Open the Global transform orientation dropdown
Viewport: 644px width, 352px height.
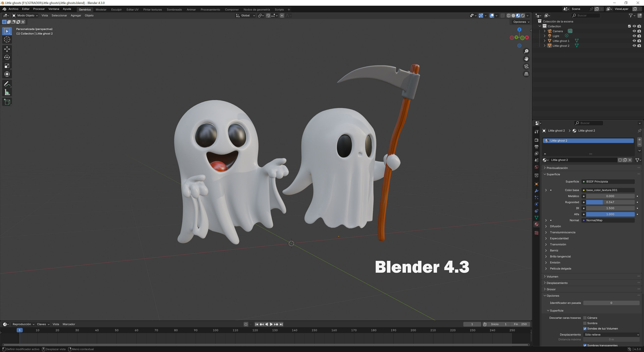tap(245, 15)
